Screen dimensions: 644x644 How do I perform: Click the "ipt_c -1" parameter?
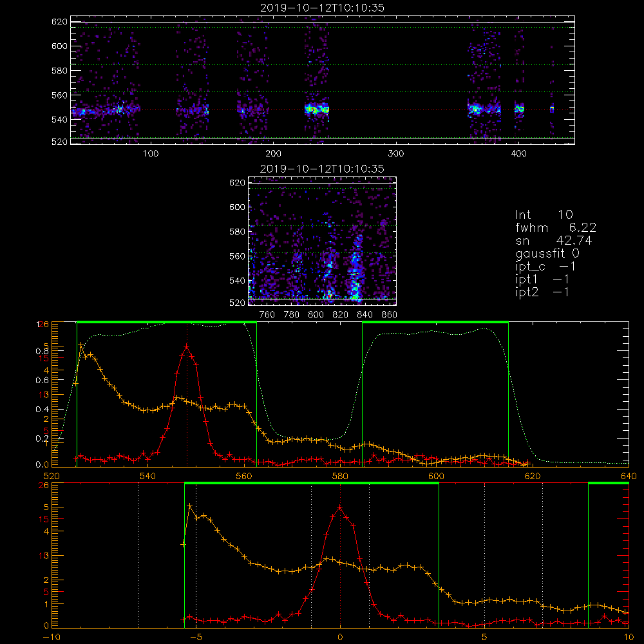(x=545, y=267)
